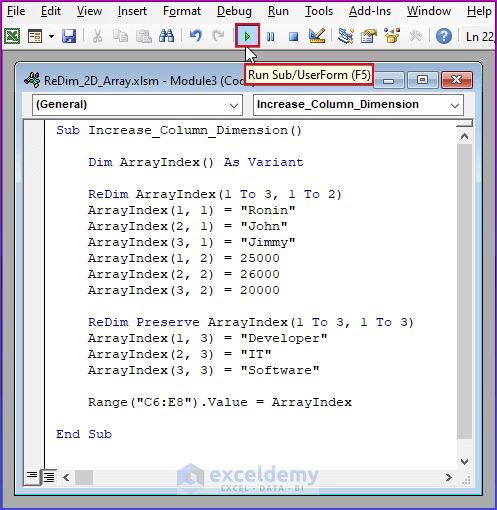Click the split bar above vertical scrollbar
The width and height of the screenshot is (497, 510).
pyautogui.click(x=464, y=124)
